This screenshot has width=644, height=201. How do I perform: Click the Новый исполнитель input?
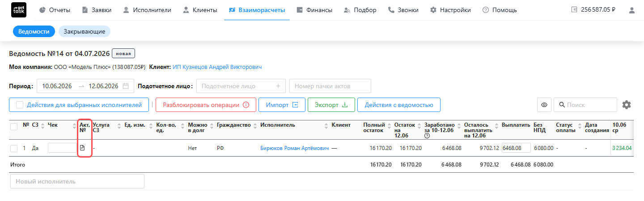tap(77, 181)
